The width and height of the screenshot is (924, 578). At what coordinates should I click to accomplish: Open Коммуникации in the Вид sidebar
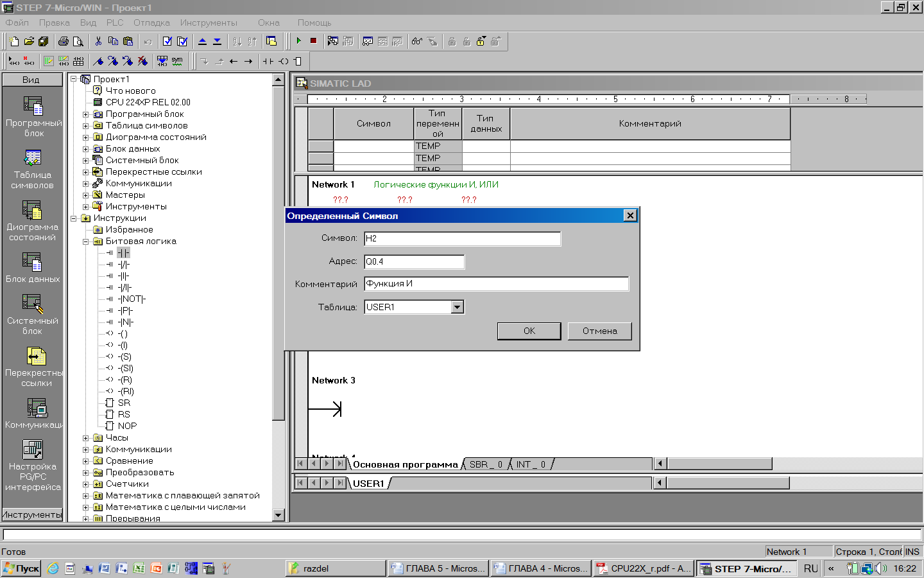(35, 413)
